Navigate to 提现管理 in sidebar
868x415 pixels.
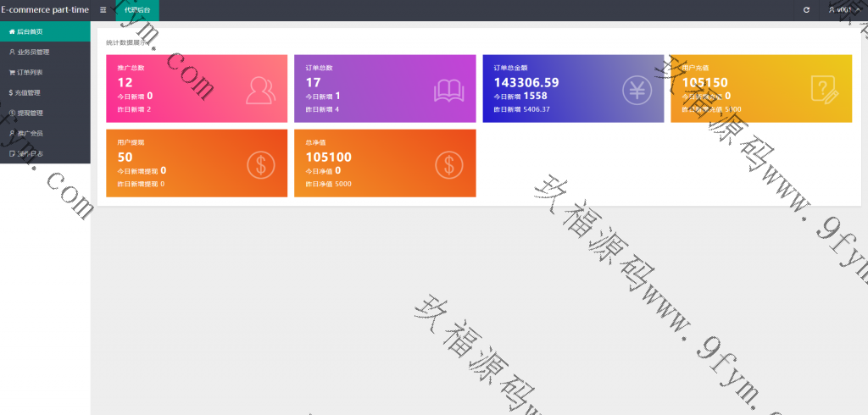click(x=30, y=113)
